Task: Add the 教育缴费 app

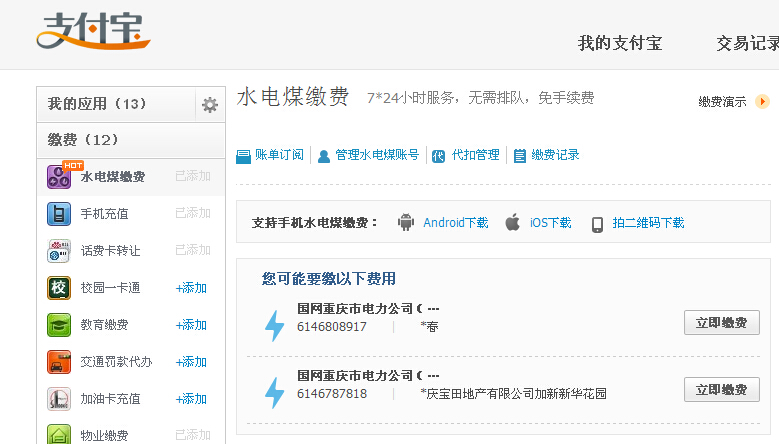Action: tap(191, 325)
